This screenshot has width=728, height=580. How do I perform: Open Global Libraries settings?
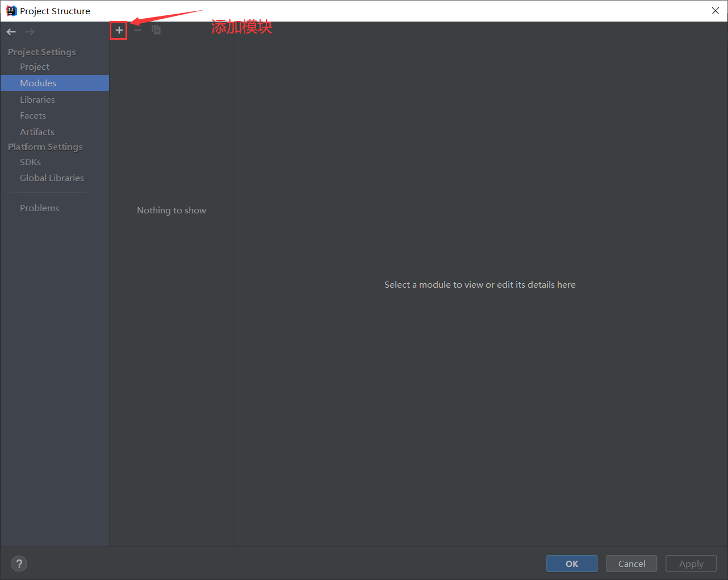[x=52, y=178]
